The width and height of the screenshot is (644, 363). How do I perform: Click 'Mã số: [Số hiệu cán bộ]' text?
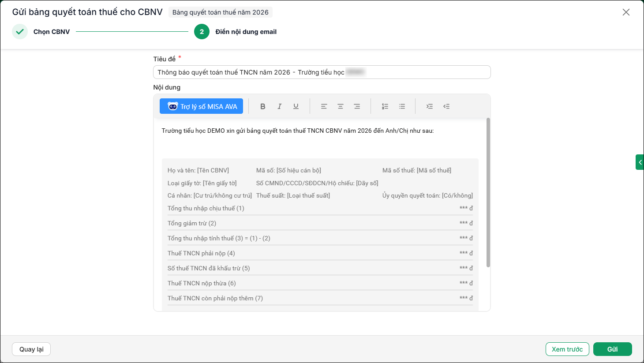click(288, 170)
